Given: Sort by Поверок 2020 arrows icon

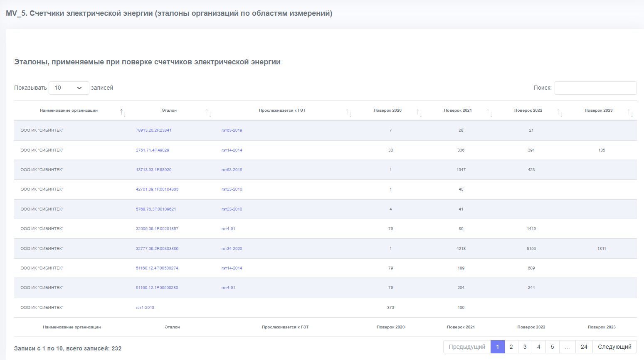Looking at the screenshot, I should pyautogui.click(x=419, y=113).
